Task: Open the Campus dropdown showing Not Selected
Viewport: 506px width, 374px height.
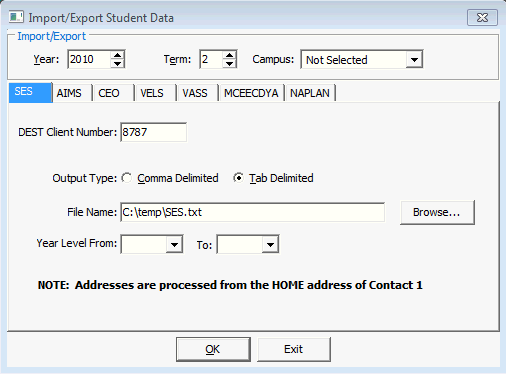Action: pos(362,59)
